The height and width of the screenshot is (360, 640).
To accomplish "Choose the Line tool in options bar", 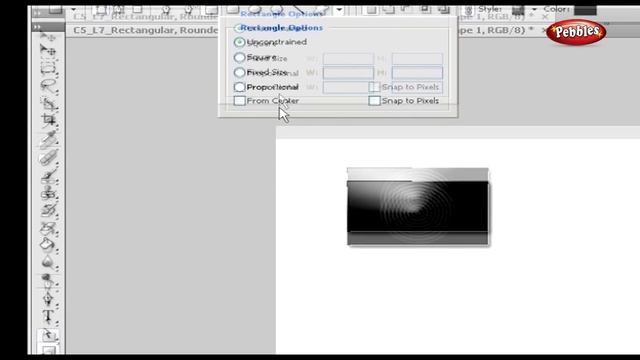I will [299, 9].
